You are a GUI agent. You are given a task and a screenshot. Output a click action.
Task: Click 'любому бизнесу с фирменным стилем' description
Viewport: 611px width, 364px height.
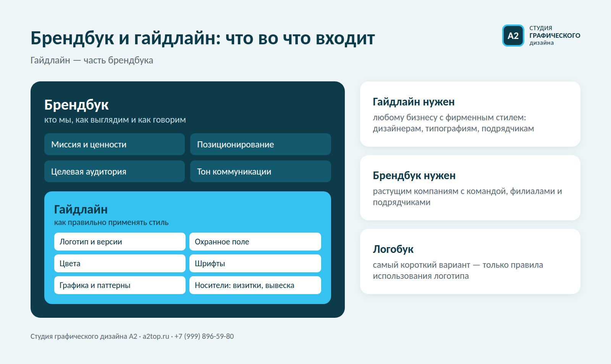[x=453, y=123]
